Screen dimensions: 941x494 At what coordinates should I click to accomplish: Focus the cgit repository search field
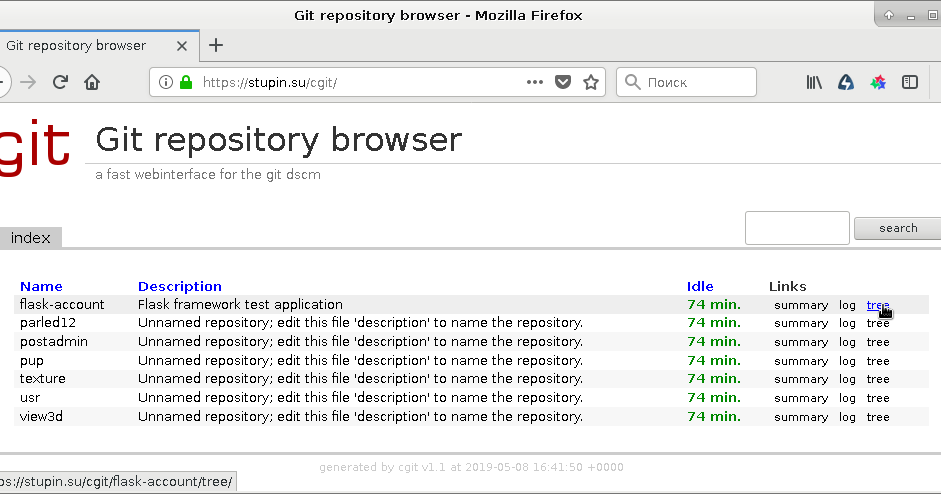pos(796,228)
